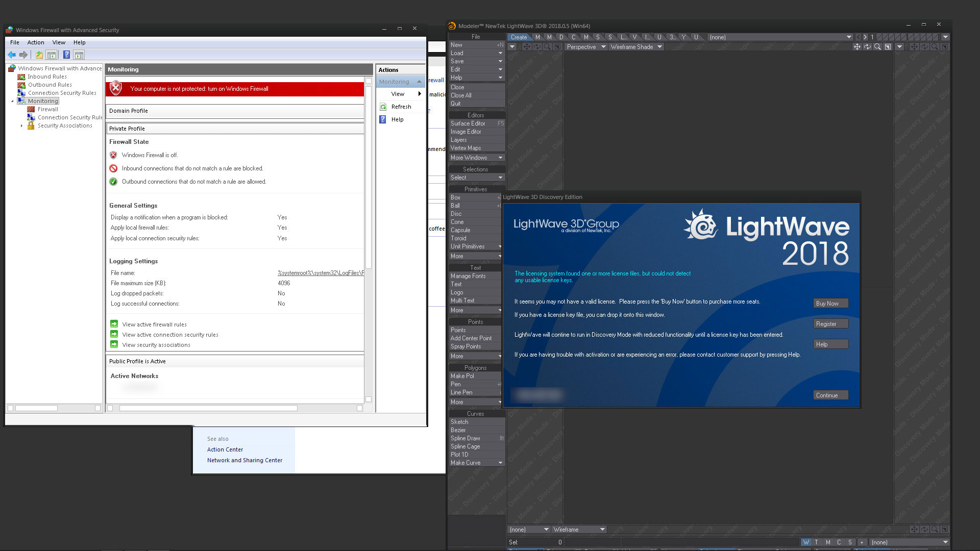Click the Up one level folder icon
The width and height of the screenshot is (980, 551).
[39, 55]
